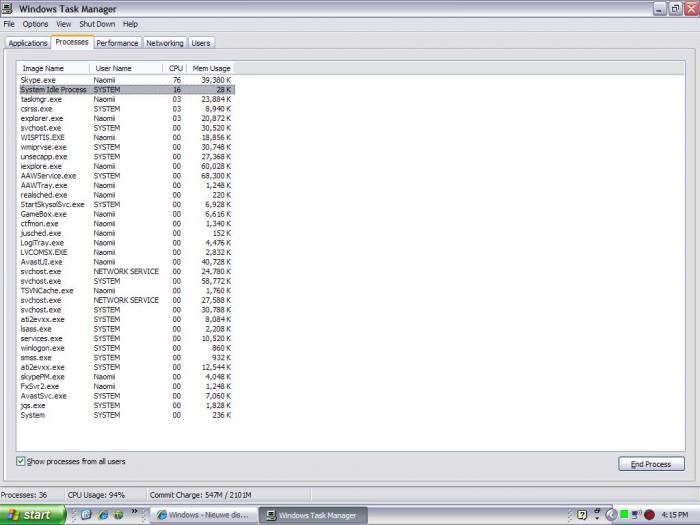Select the skypePM.exe process
The image size is (700, 525).
coord(126,377)
